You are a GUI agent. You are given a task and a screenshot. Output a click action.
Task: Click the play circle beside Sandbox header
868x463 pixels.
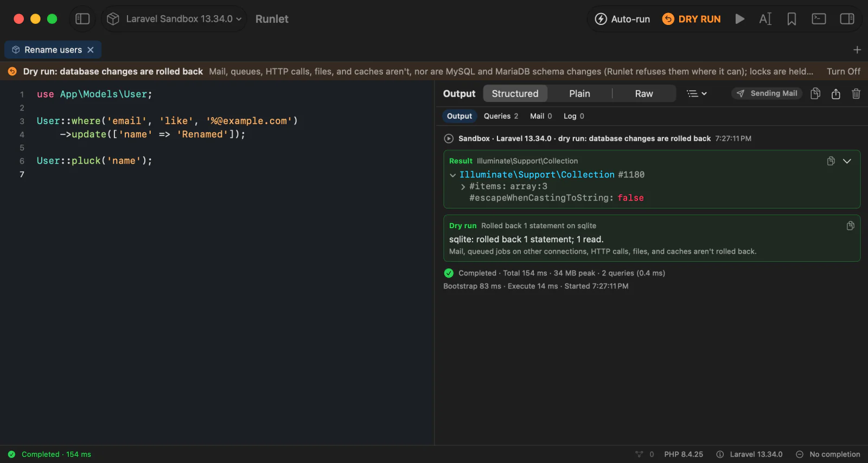pyautogui.click(x=449, y=139)
